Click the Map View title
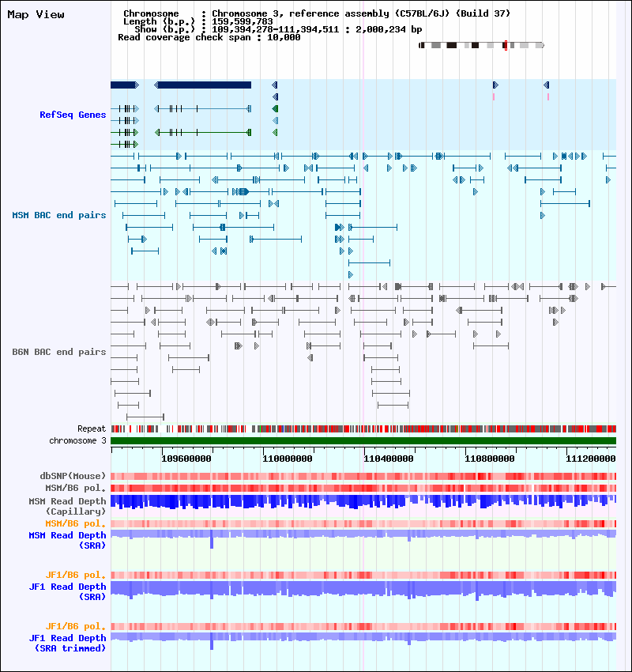This screenshot has height=672, width=632. [36, 14]
